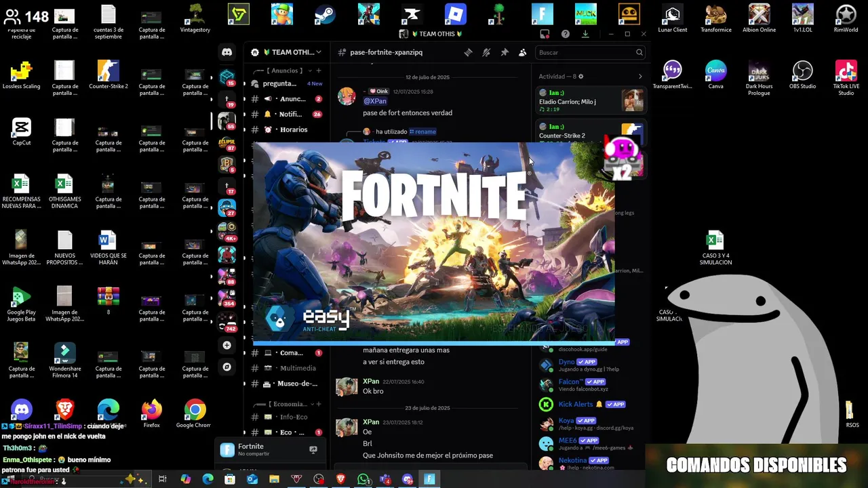Click the Discord Buscar search field
The height and width of the screenshot is (488, 868).
point(590,52)
